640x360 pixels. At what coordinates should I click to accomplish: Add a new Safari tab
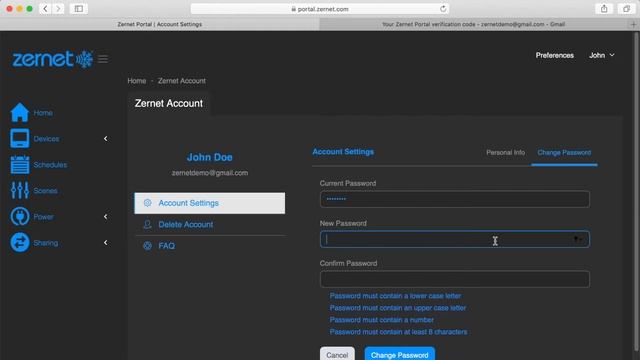pos(633,24)
